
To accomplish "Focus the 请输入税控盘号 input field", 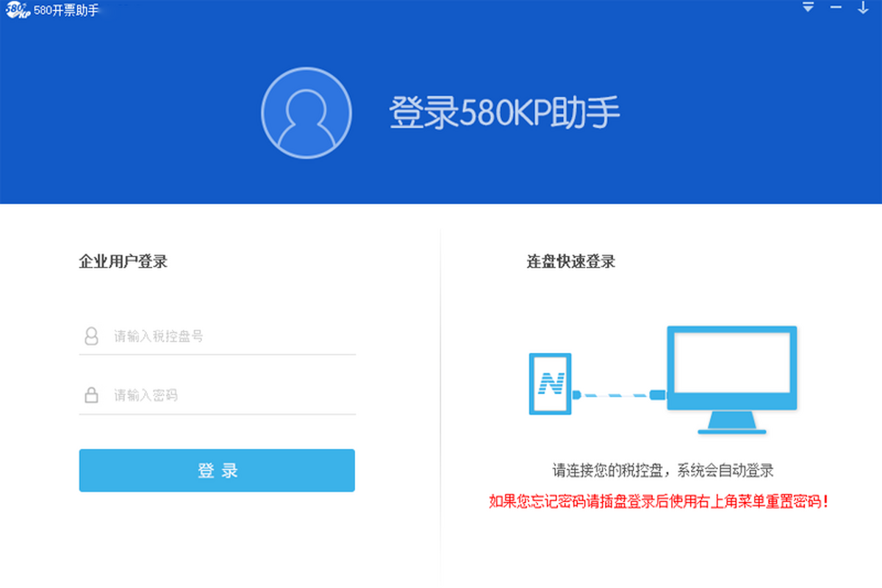I will (x=218, y=337).
